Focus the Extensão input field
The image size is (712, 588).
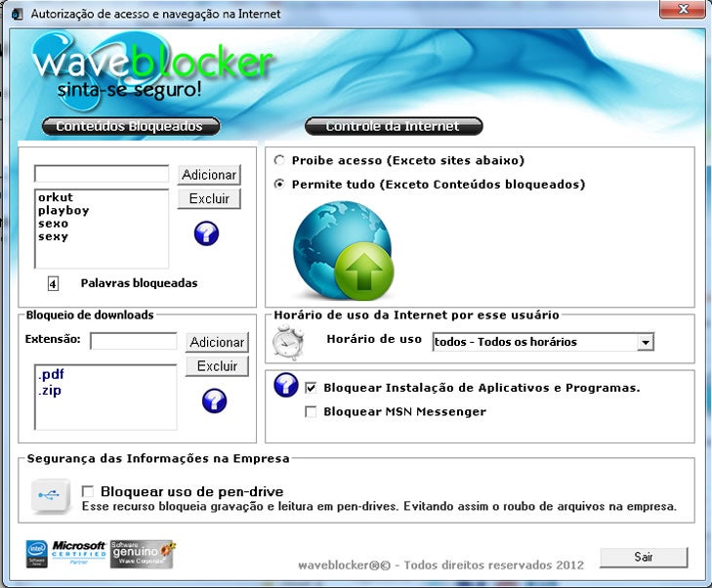(x=134, y=341)
